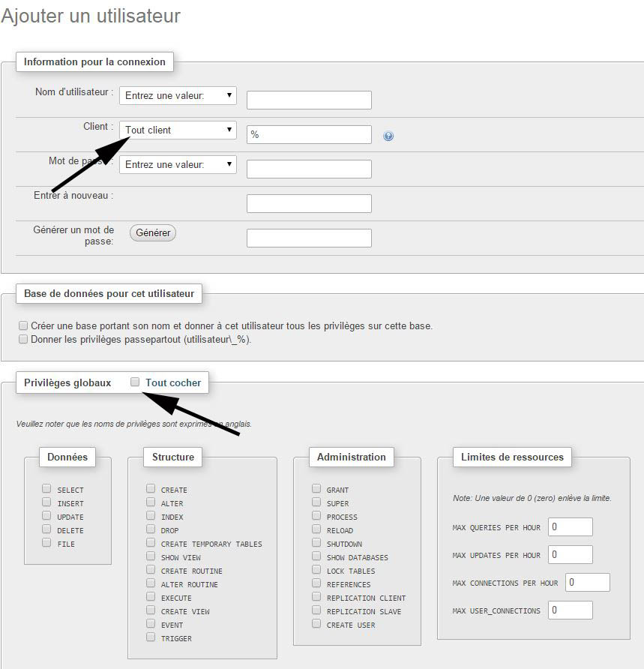This screenshot has height=669, width=644.
Task: Check the Tout cocher checkbox
Action: click(135, 382)
